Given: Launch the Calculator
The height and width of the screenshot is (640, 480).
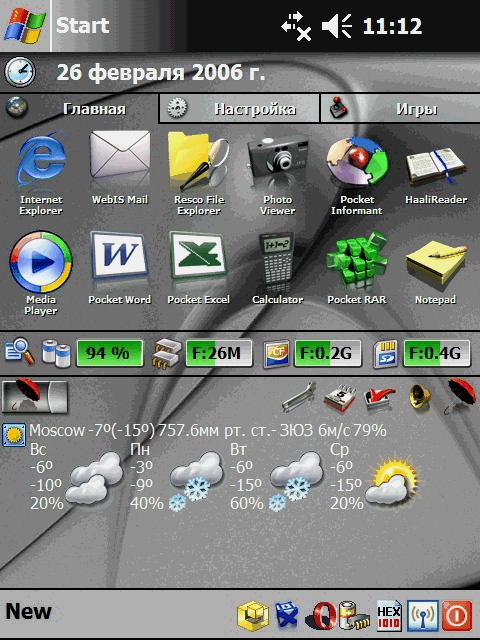Looking at the screenshot, I should 278,268.
